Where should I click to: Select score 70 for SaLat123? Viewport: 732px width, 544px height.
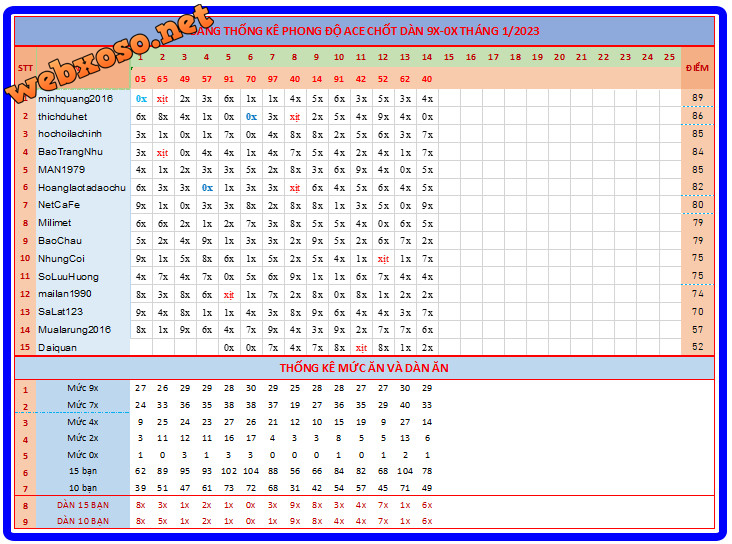tap(697, 311)
